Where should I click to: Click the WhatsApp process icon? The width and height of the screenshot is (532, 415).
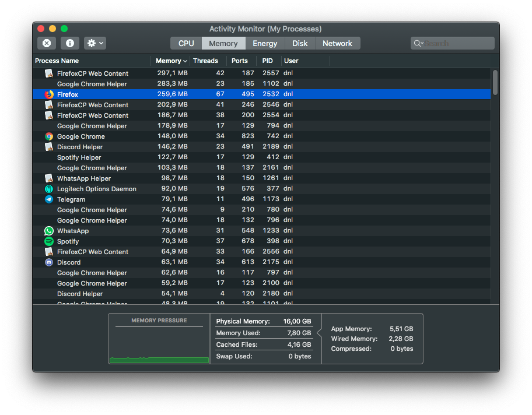[x=49, y=231]
